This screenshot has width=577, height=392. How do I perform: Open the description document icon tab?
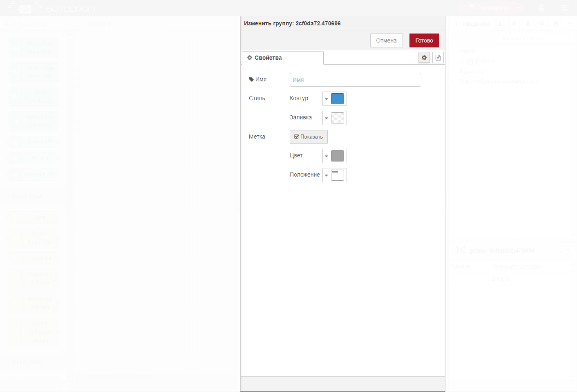(x=438, y=58)
